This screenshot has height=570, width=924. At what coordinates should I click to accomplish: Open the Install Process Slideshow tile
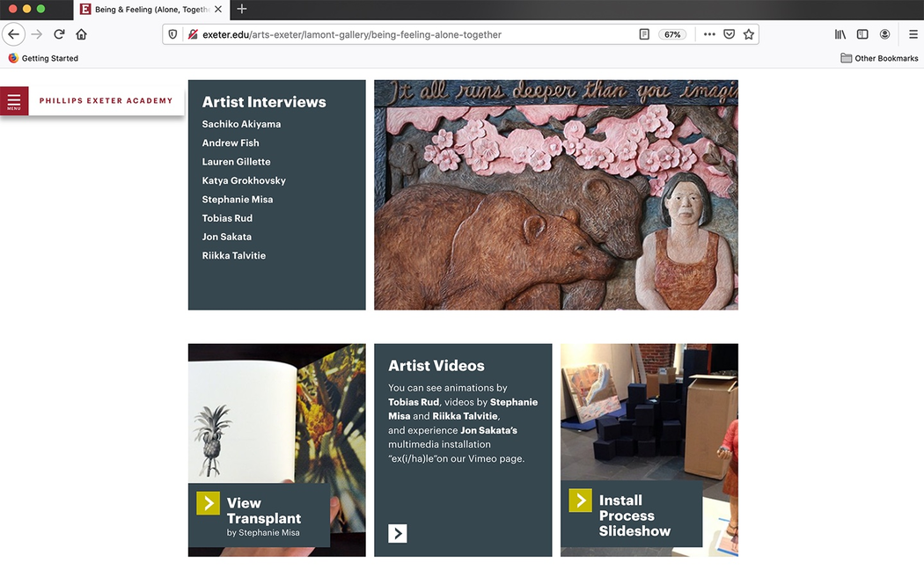[x=631, y=514]
